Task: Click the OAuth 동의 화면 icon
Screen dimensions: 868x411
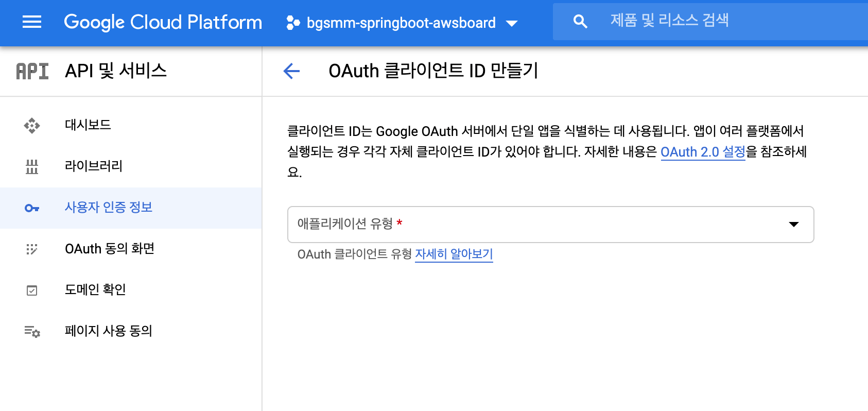Action: [32, 249]
